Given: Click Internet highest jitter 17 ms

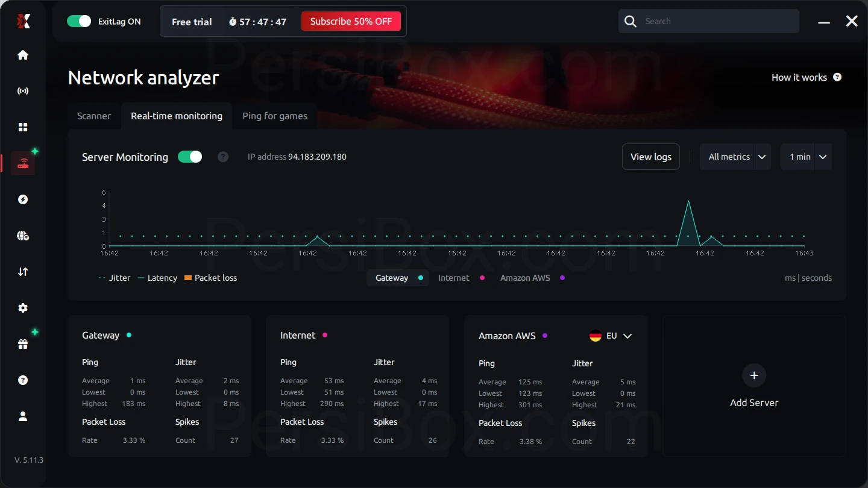Looking at the screenshot, I should coord(427,404).
